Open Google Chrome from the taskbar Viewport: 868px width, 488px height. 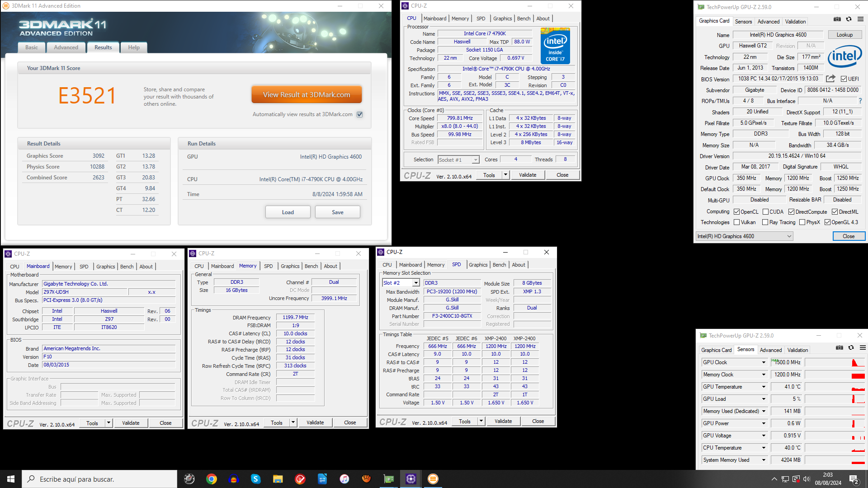212,479
